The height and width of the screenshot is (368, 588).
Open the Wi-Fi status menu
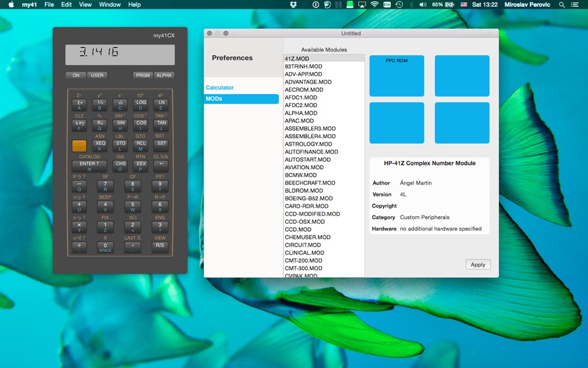[x=374, y=4]
